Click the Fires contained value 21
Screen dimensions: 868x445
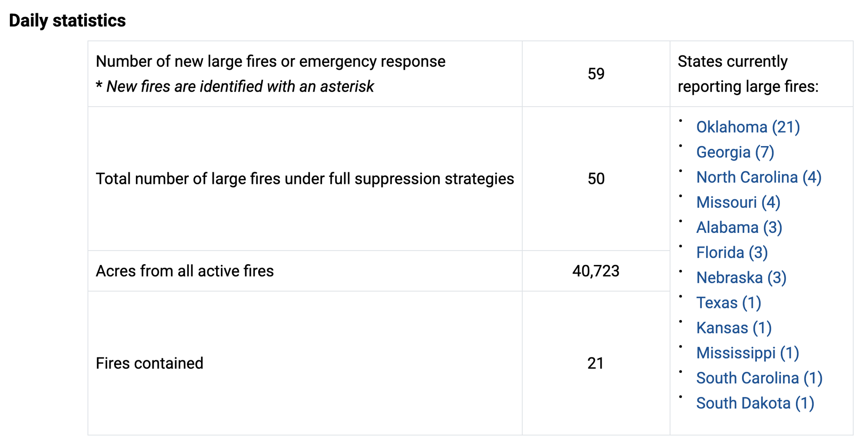(595, 363)
